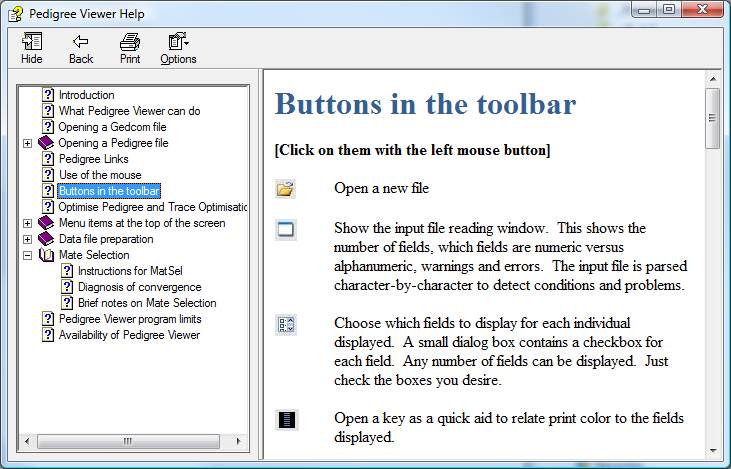Click the text Open a new file
The width and height of the screenshot is (731, 469).
[x=381, y=188]
